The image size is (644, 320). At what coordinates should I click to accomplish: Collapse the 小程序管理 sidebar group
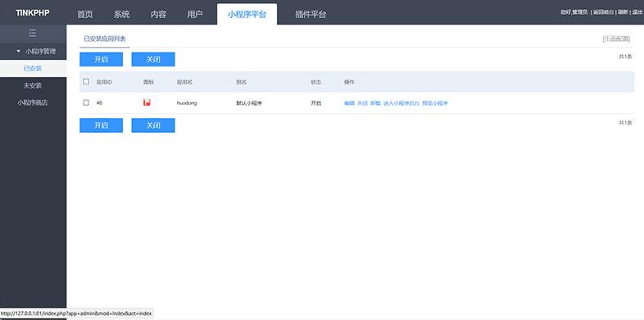tap(35, 52)
